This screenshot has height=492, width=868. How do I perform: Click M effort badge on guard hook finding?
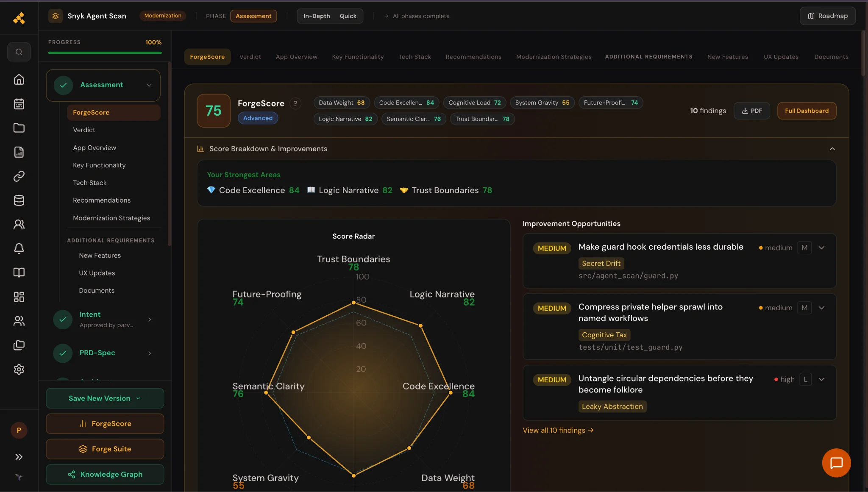[x=804, y=247]
